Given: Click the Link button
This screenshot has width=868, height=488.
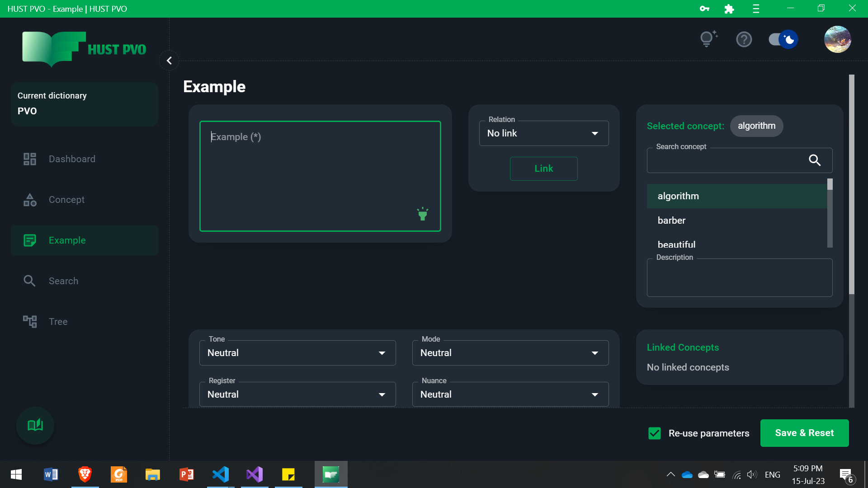Looking at the screenshot, I should (x=544, y=169).
